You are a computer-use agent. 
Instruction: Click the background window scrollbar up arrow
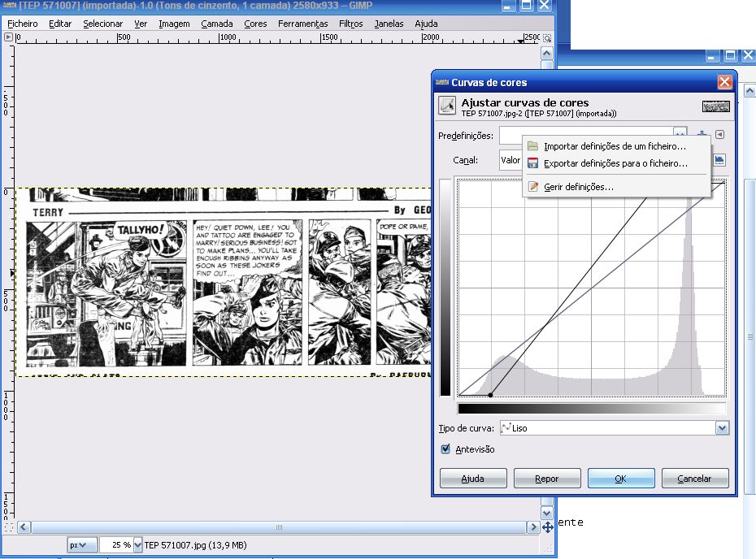tap(749, 91)
